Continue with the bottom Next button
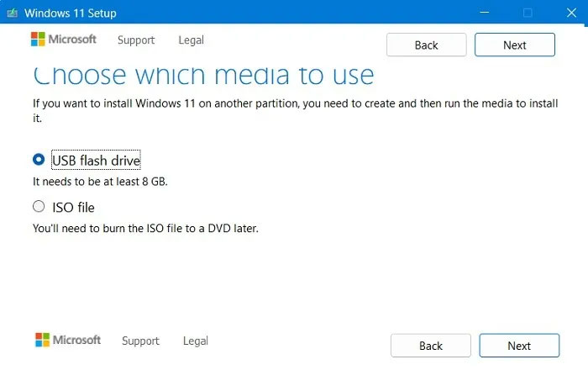Viewport: 588px width, 370px height. coord(519,346)
